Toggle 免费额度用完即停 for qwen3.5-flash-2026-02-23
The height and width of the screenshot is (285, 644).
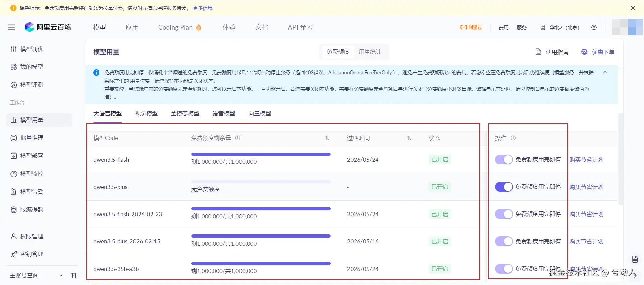point(504,214)
